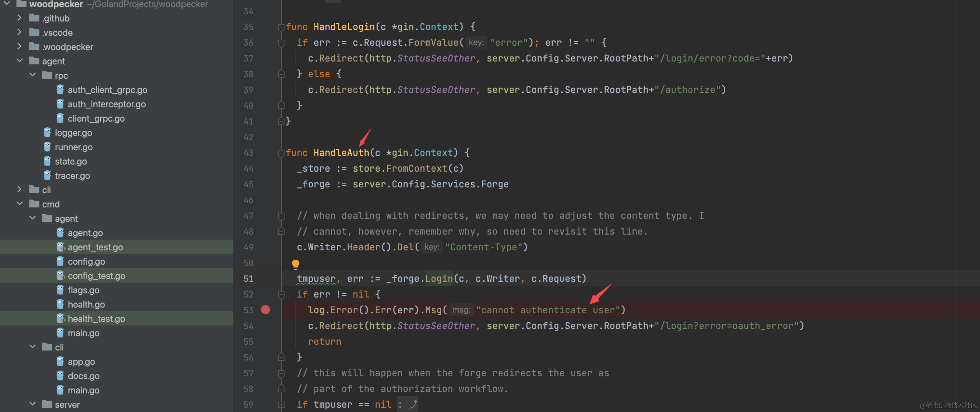The image size is (980, 412).
Task: Click the gin.Context type on line 35
Action: [428, 27]
